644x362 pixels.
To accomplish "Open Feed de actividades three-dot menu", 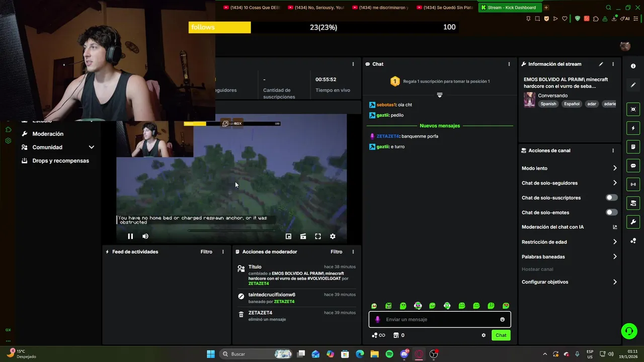I will 223,252.
